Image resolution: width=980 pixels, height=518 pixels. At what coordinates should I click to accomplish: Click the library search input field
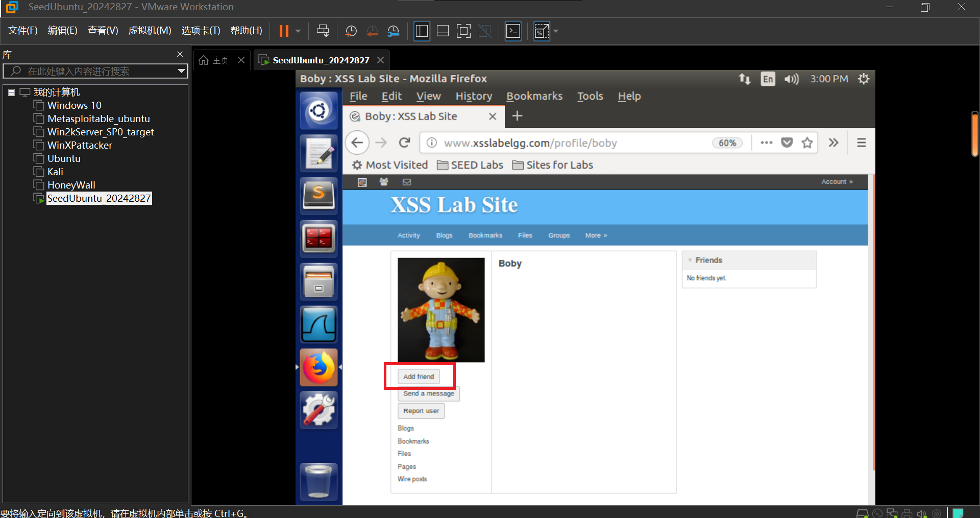pos(95,71)
